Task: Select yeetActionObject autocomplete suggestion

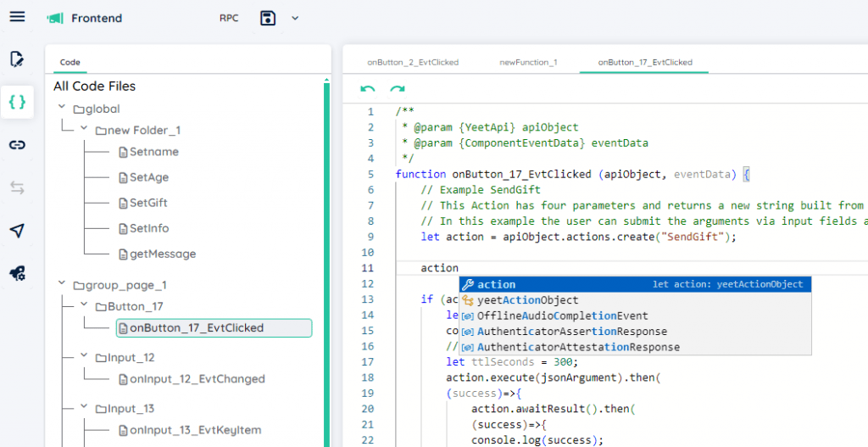Action: click(x=527, y=299)
